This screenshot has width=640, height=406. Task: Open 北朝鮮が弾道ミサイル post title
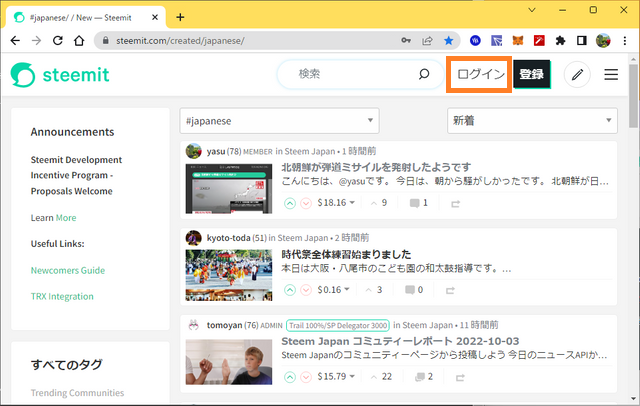point(376,167)
